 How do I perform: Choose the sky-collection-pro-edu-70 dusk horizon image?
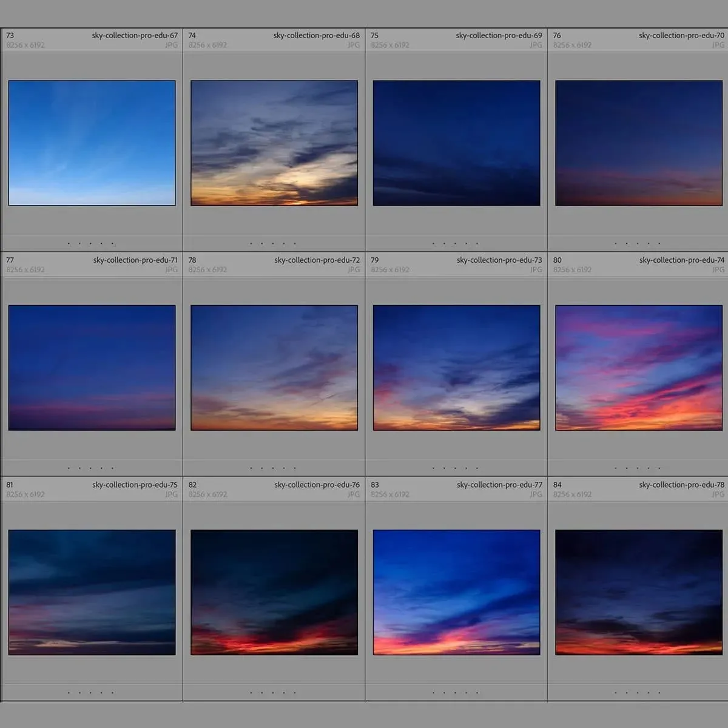click(x=639, y=143)
